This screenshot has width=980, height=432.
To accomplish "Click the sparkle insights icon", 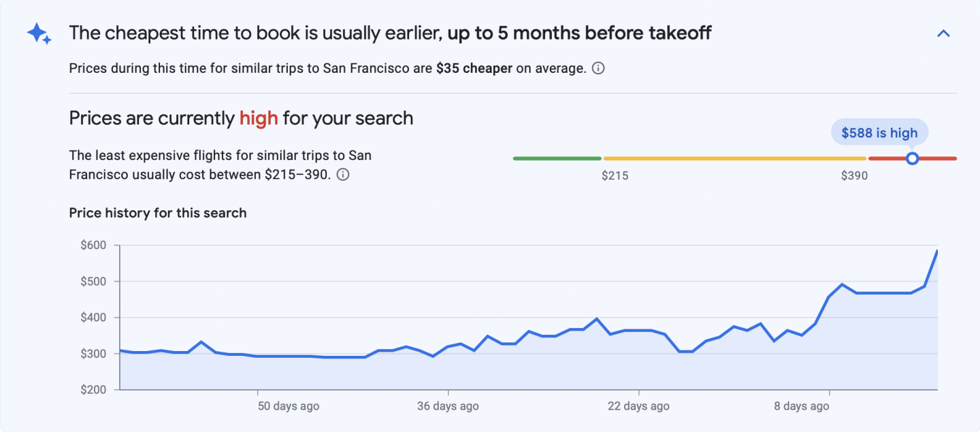I will tap(38, 32).
